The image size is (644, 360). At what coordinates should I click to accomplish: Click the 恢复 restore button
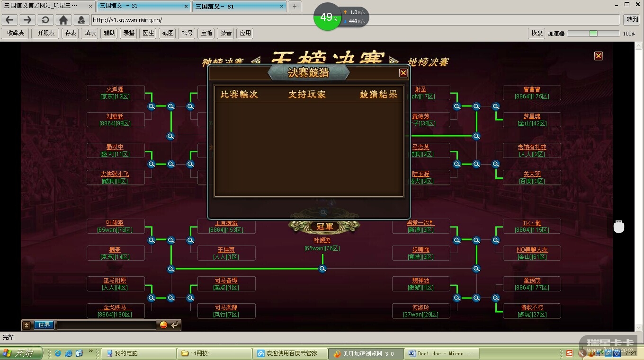tap(537, 33)
